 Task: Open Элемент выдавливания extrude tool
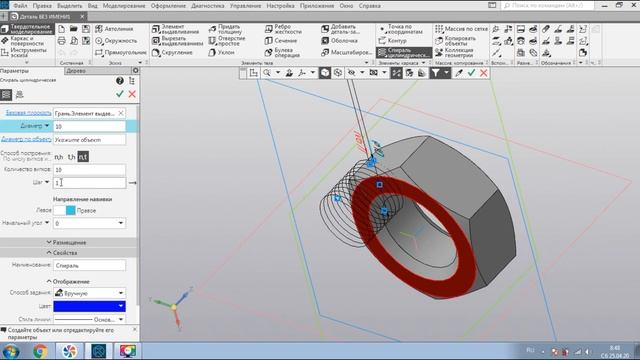(176, 29)
